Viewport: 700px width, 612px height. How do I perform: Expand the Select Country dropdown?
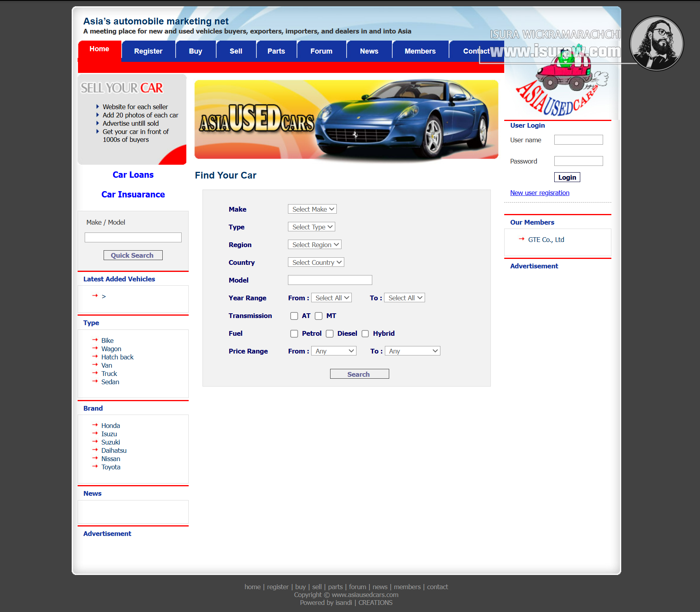pos(316,262)
